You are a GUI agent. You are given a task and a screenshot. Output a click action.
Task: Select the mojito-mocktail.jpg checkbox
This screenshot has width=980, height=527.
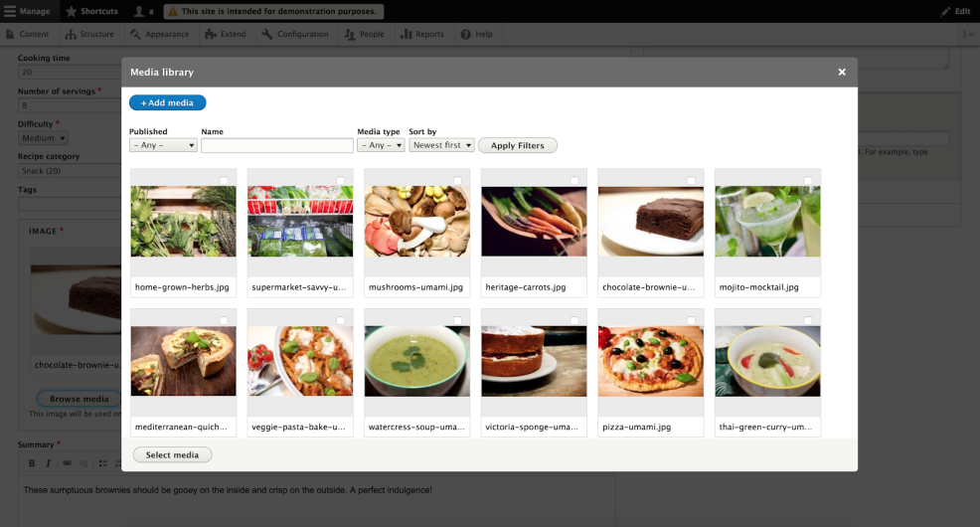(808, 180)
